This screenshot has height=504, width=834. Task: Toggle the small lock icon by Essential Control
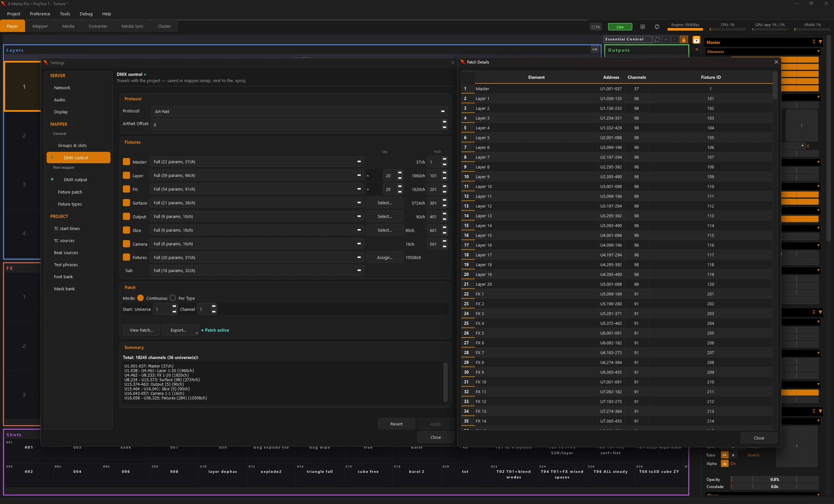[x=683, y=39]
